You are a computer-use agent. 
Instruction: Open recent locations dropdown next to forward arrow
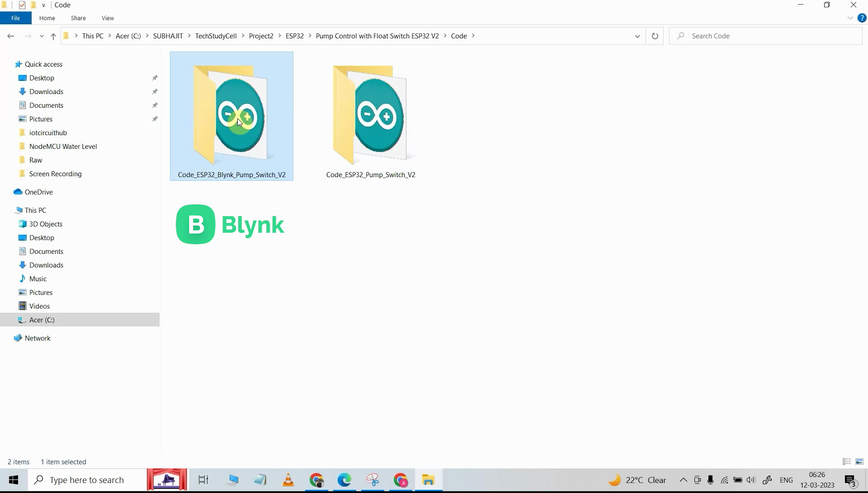click(41, 36)
